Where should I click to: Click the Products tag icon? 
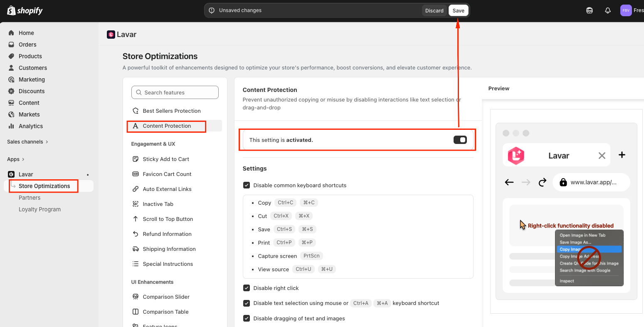click(x=11, y=56)
